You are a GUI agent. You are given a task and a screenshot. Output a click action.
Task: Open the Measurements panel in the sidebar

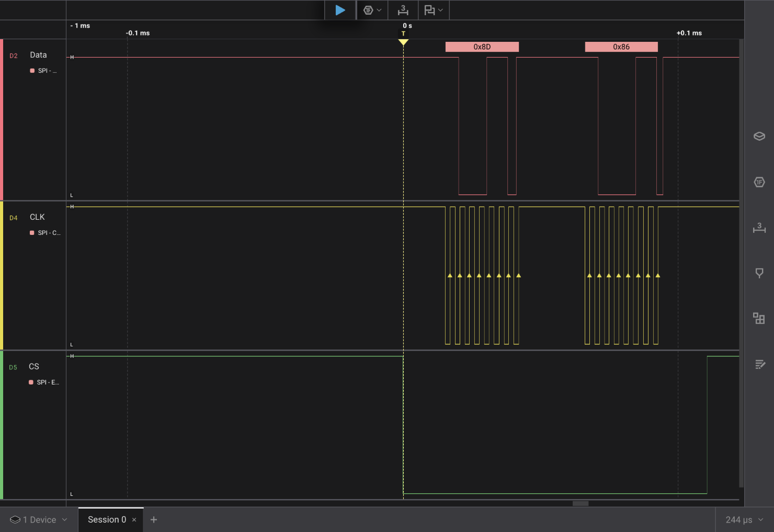tap(759, 228)
